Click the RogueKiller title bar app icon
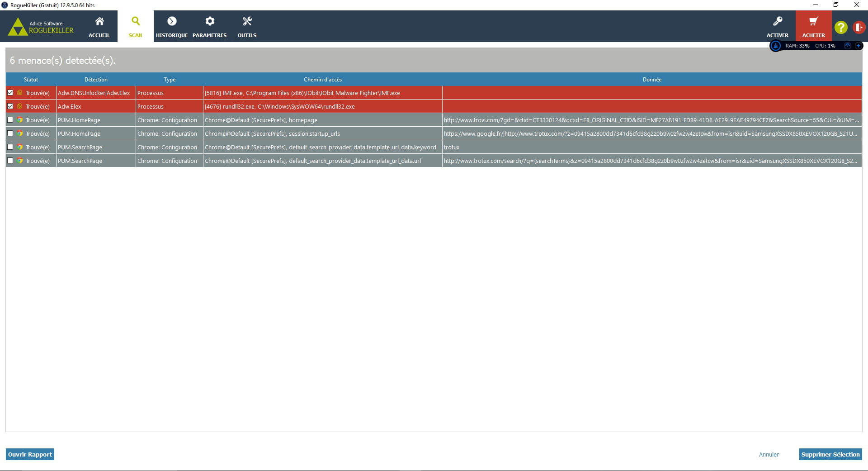The image size is (868, 471). point(5,5)
